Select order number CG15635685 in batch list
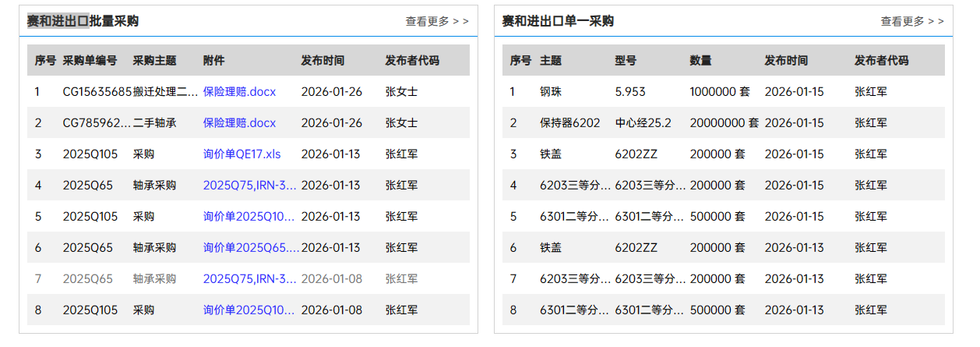Viewport: 980px width, 347px height. [97, 91]
